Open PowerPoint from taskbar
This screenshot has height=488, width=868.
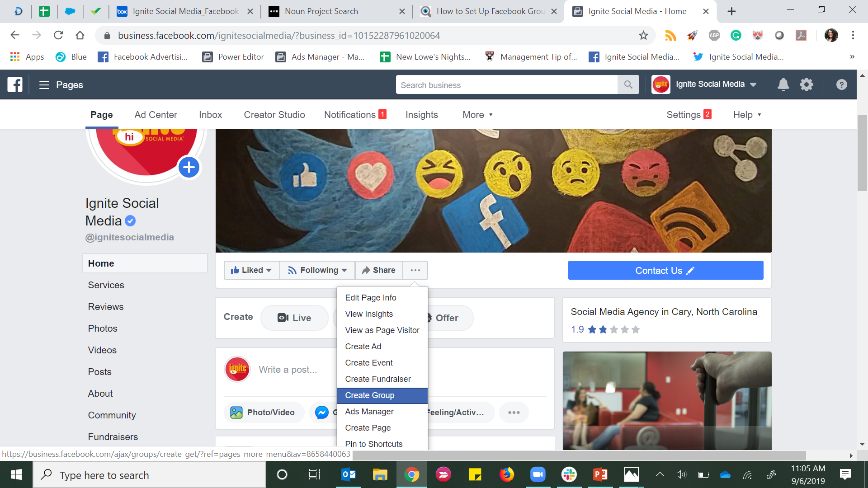click(600, 474)
